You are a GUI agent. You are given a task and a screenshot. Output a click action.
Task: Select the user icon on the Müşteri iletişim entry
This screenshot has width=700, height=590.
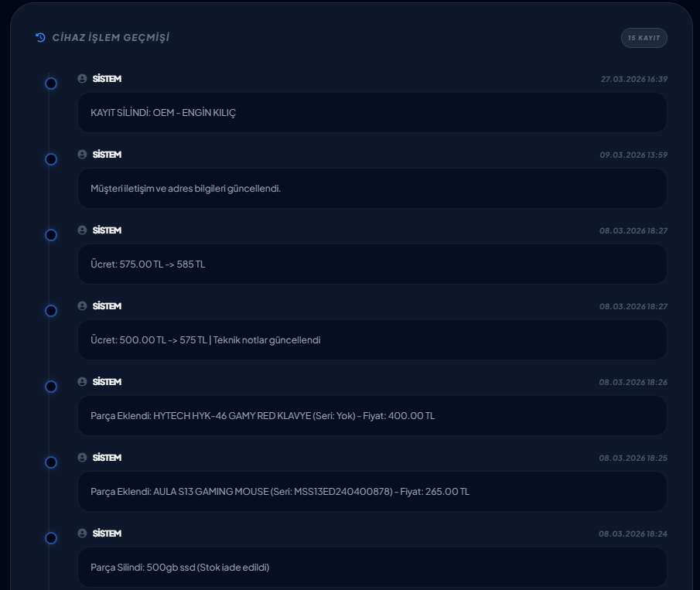click(x=82, y=154)
